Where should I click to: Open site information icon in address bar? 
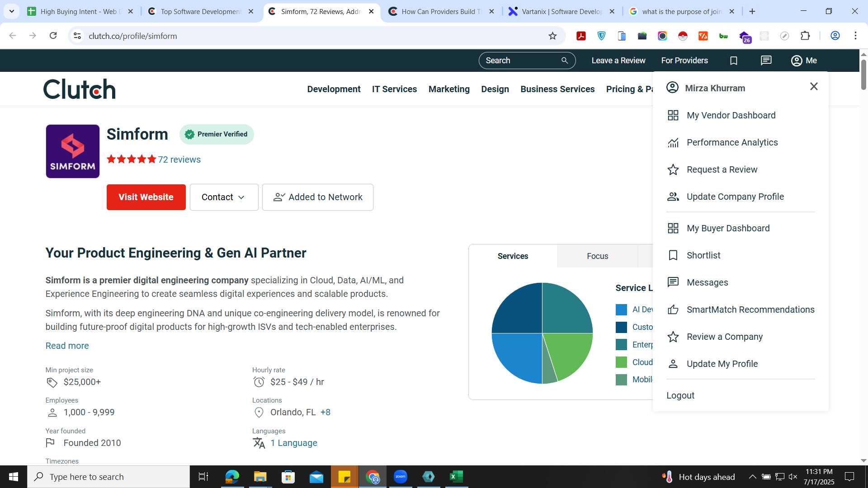(77, 36)
